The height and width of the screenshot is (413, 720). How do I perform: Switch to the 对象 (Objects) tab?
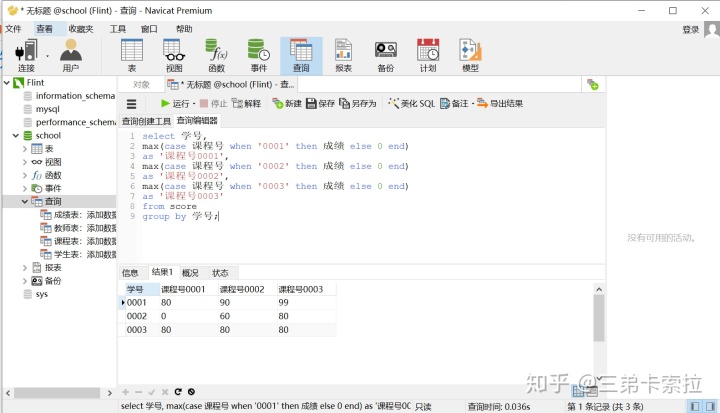pyautogui.click(x=141, y=85)
